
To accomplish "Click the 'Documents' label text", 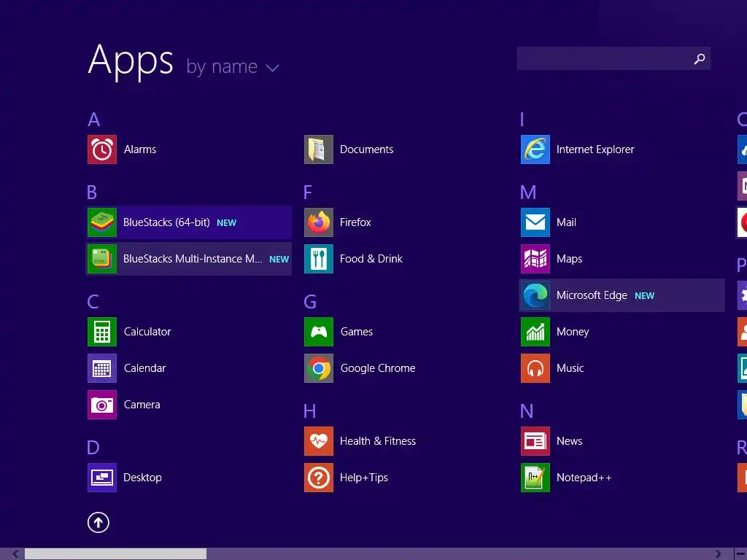I will [367, 149].
